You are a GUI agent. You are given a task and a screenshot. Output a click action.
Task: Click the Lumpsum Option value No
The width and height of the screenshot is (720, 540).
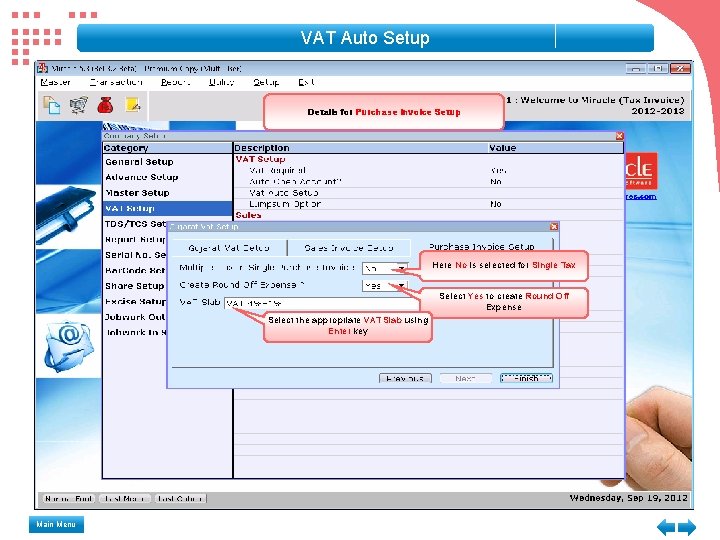495,204
